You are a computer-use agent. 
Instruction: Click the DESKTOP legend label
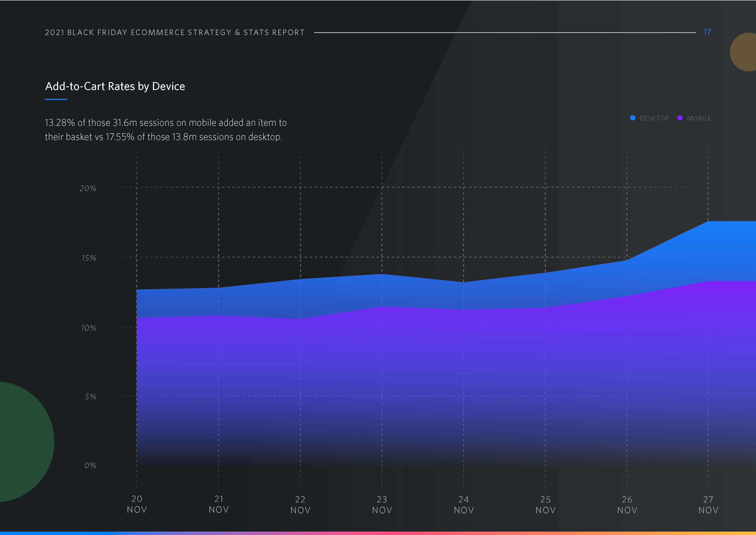tap(654, 118)
